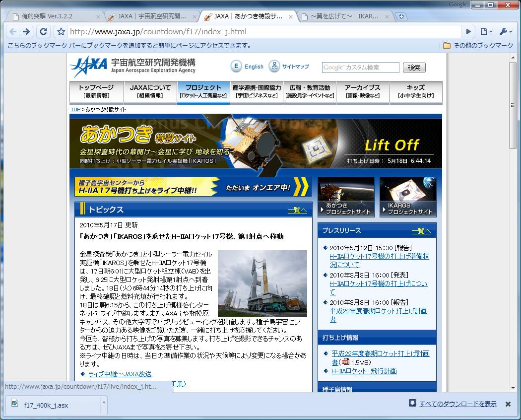521x420 pixels.
Task: Click the sitemap icon
Action: pyautogui.click(x=274, y=66)
